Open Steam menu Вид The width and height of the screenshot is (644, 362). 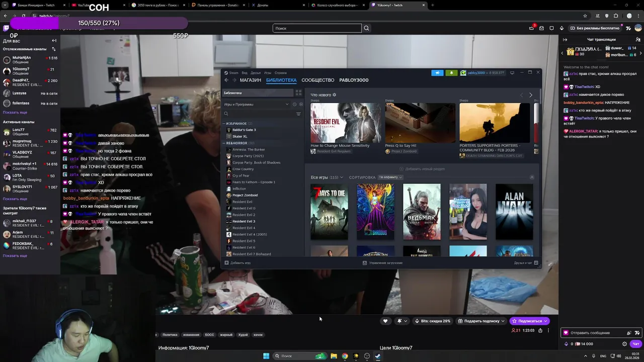[245, 73]
